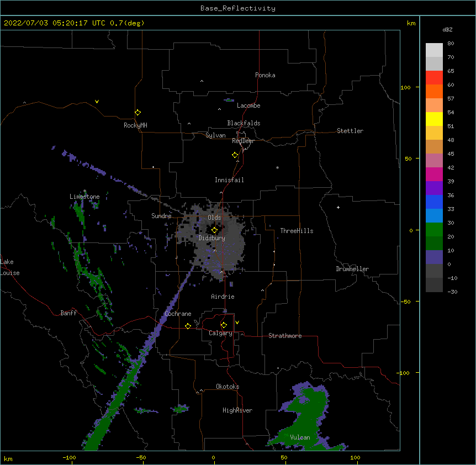Select the Okotoks label
Viewport: 476px width, 465px height.
coord(228,387)
